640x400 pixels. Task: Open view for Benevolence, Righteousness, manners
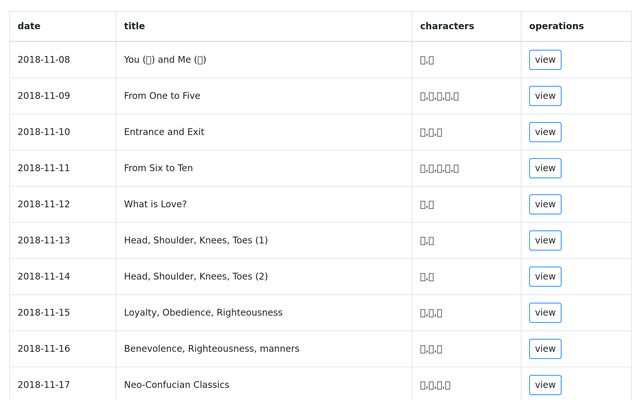pos(545,348)
